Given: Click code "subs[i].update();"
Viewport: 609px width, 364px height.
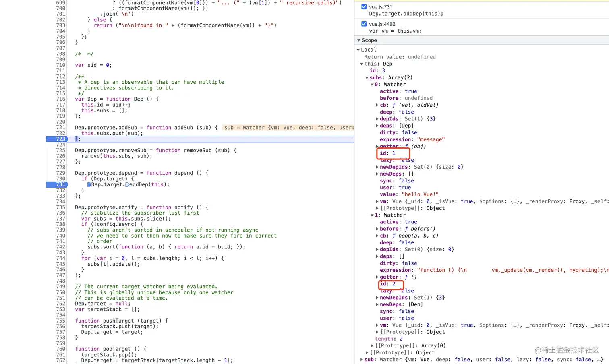Looking at the screenshot, I should coord(114,264).
